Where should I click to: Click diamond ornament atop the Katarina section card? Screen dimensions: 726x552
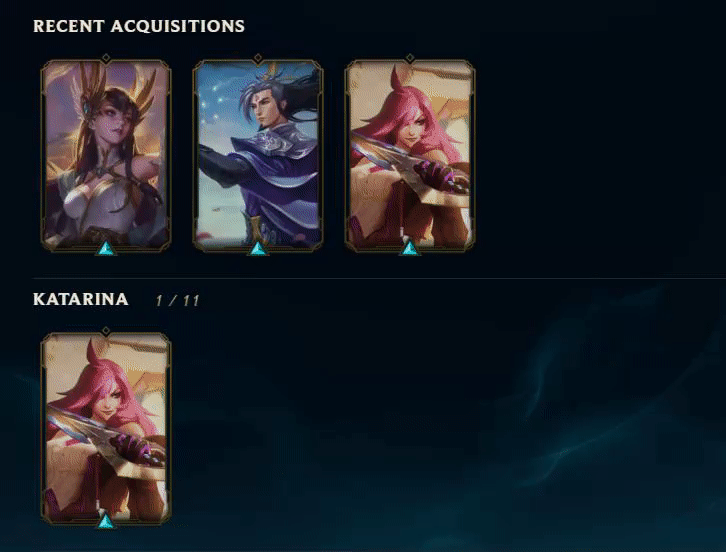[x=106, y=331]
